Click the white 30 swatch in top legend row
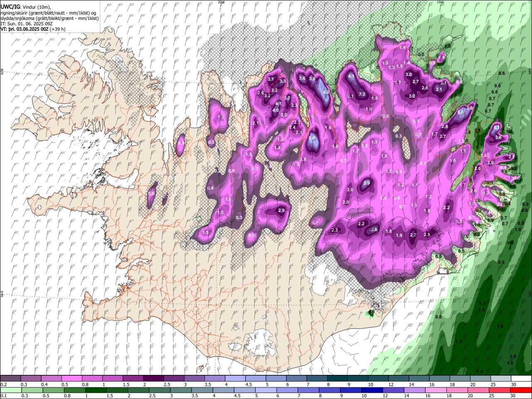Viewport: 532px width, 399px height. [x=521, y=379]
